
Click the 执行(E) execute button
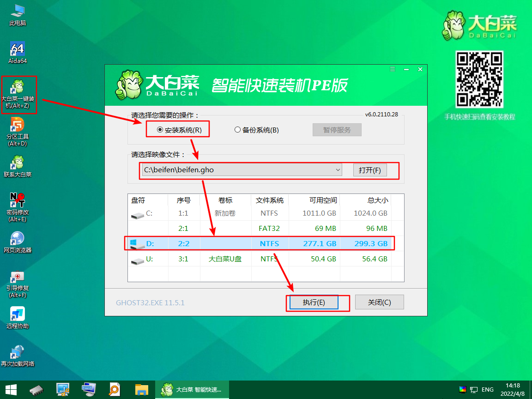(x=314, y=302)
